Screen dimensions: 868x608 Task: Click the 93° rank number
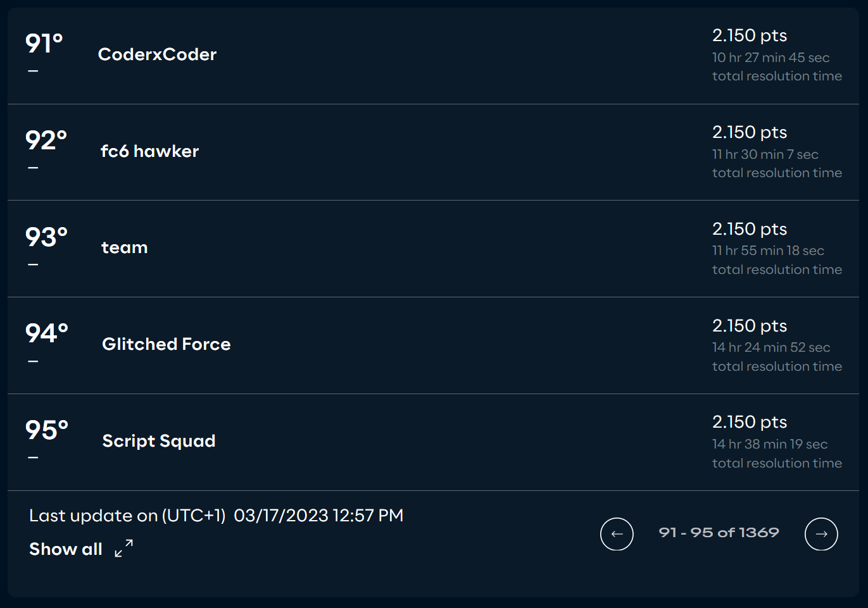click(x=46, y=237)
